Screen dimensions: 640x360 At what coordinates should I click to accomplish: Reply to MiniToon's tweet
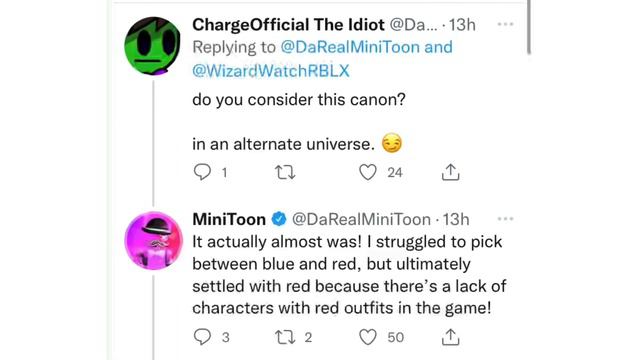202,337
